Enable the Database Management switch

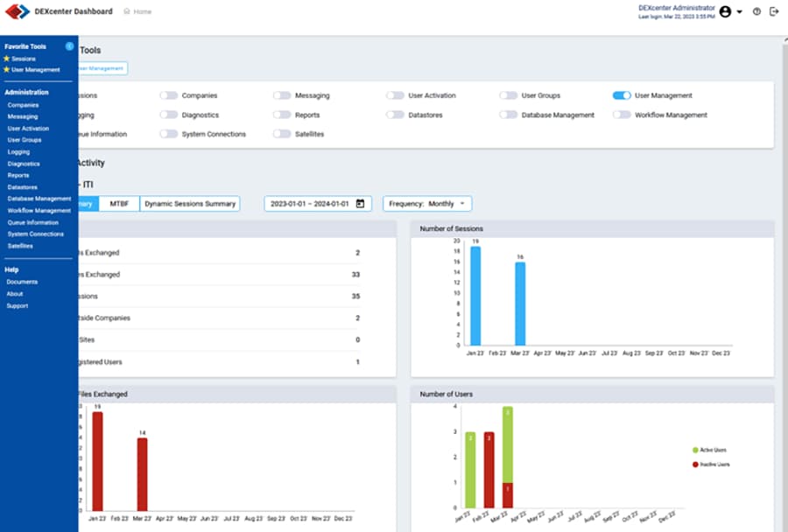point(508,115)
